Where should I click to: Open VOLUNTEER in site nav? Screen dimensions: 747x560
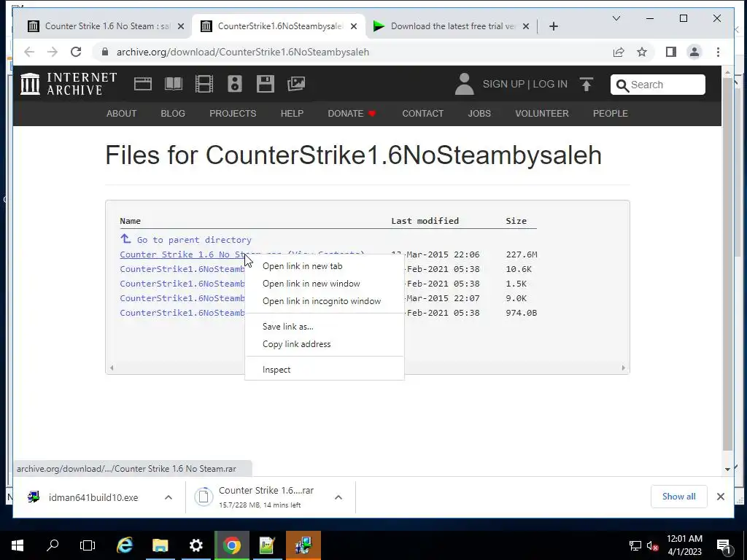pos(542,113)
